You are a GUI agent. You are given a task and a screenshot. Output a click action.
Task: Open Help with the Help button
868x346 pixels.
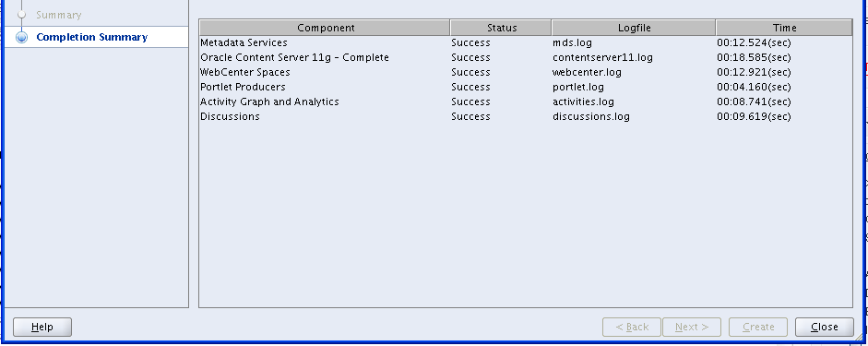click(x=42, y=328)
